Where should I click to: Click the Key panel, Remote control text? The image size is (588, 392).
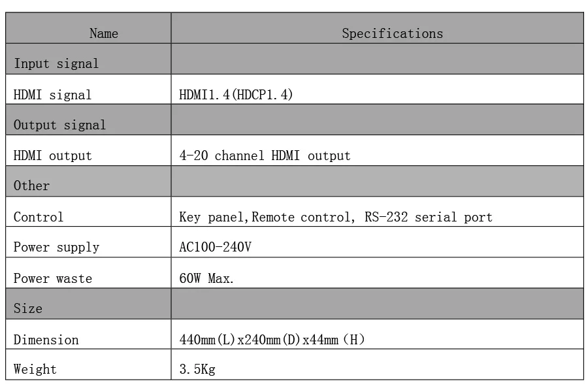tap(267, 217)
